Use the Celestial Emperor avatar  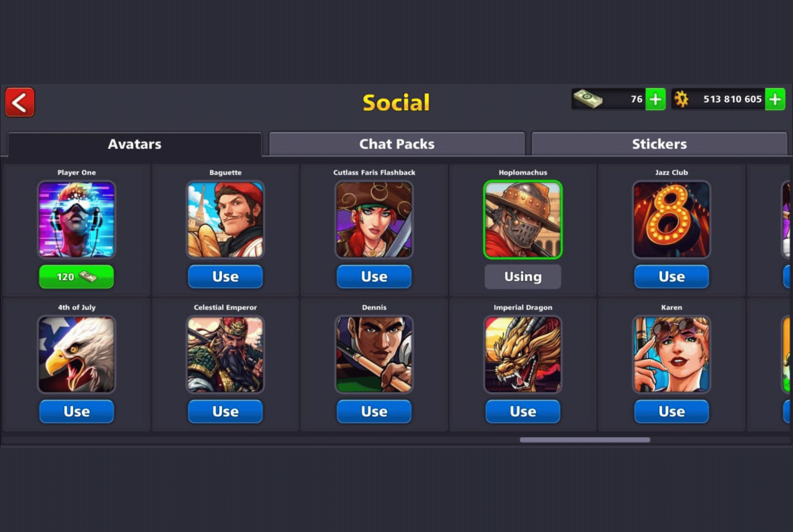[225, 411]
